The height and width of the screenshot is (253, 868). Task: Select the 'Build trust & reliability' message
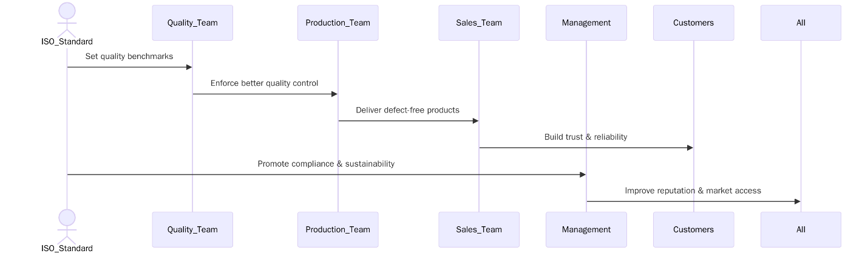coord(586,137)
